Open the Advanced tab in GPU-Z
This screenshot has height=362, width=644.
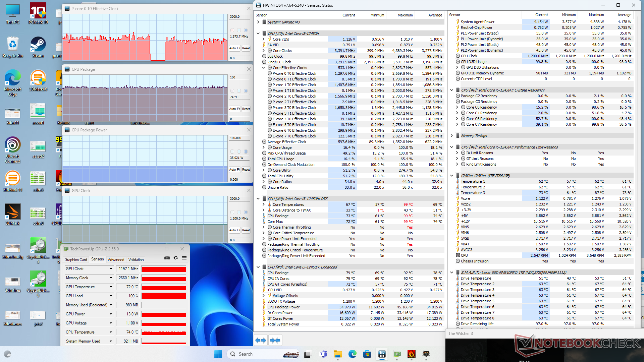pyautogui.click(x=116, y=260)
